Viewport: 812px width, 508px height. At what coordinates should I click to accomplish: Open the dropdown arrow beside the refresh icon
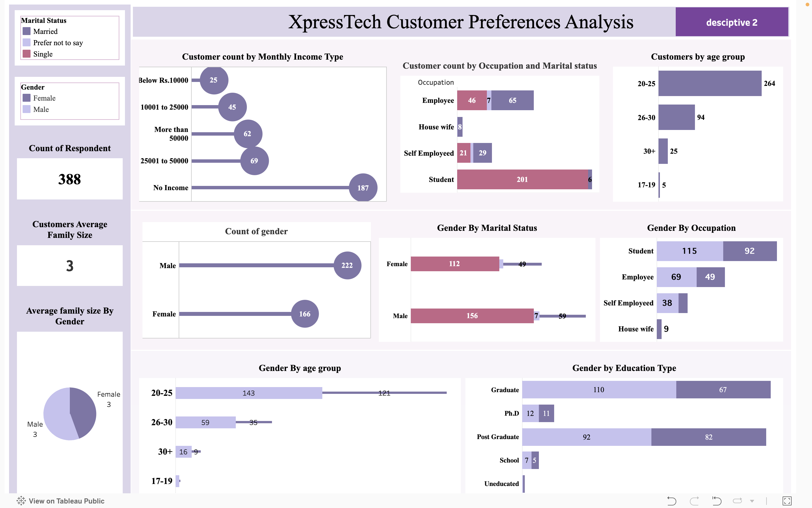tap(752, 501)
